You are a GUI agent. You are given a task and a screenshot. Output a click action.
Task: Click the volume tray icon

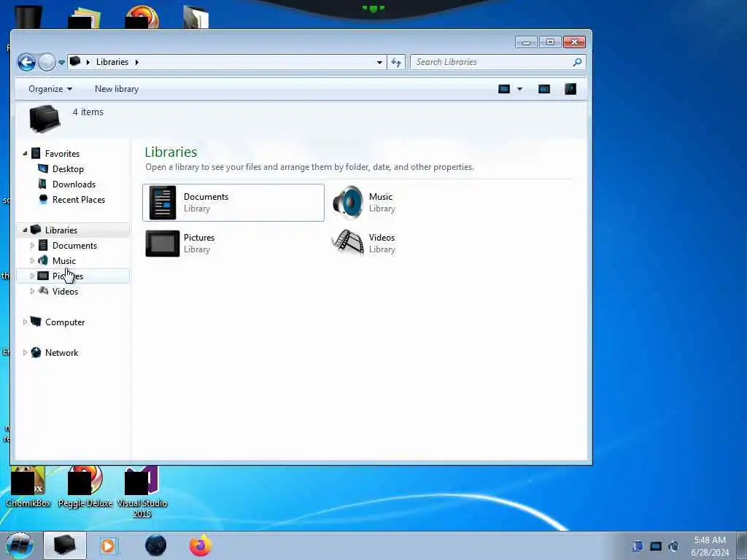pos(673,546)
